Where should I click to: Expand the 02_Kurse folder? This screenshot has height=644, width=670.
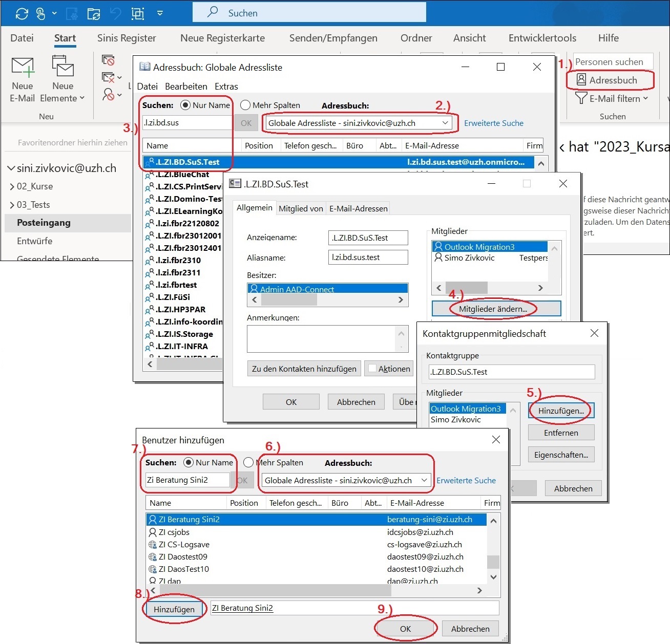point(12,187)
